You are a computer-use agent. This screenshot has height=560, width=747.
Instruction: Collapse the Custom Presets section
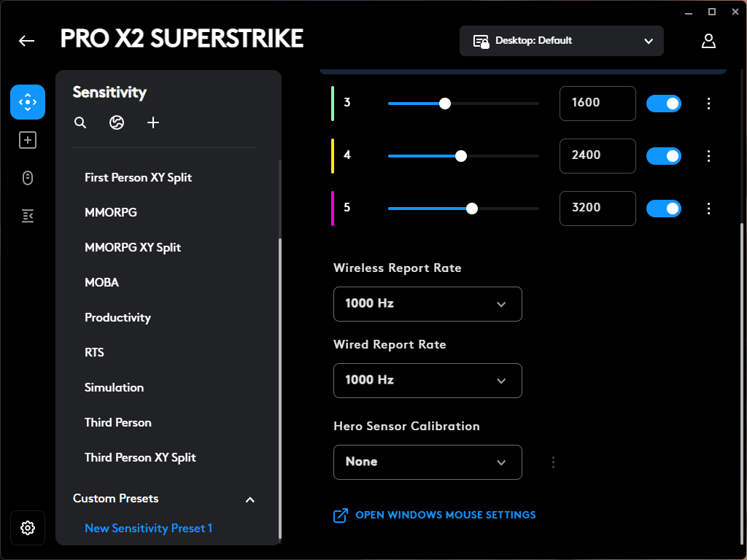point(249,499)
